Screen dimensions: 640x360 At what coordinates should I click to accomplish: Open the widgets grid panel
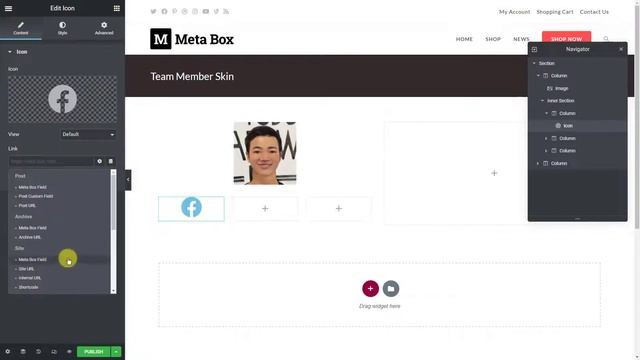[x=117, y=8]
